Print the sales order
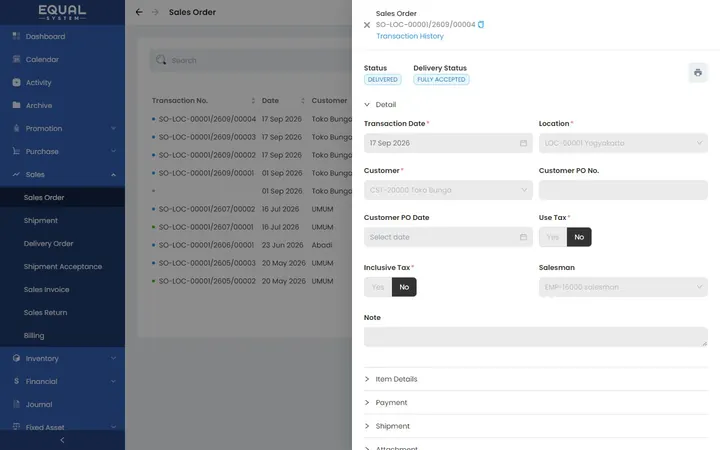Screen dimensions: 720x450 tap(698, 73)
